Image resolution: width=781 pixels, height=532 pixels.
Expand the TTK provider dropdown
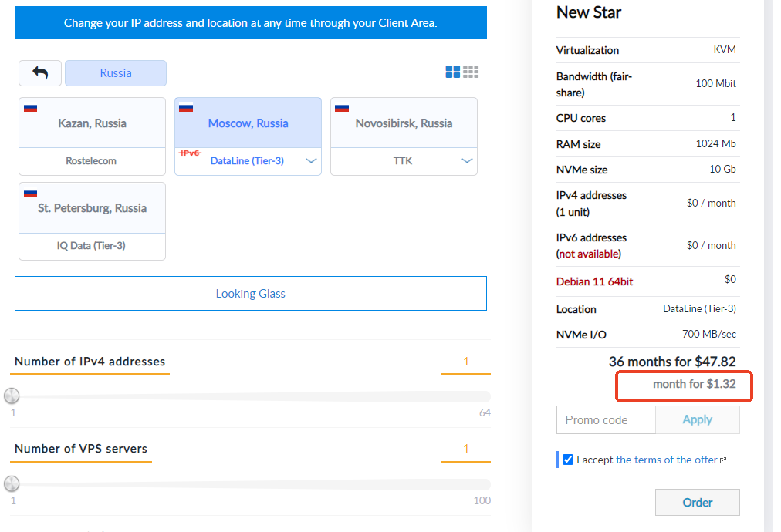point(467,161)
